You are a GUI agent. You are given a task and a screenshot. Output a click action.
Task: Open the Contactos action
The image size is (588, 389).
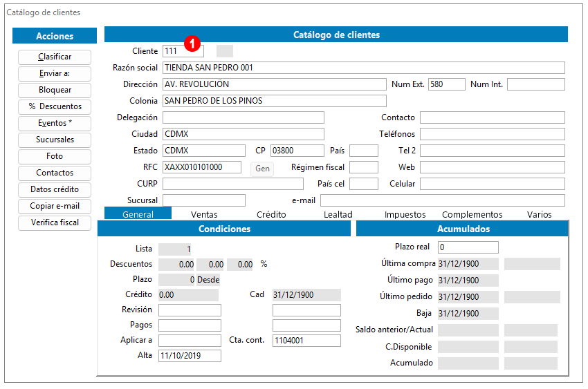tap(55, 173)
